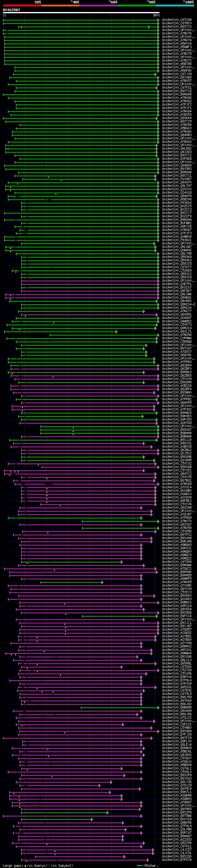Image resolution: width=197 pixels, height=868 pixels.
Task: Select the UniRef100_Q2V2X0 label
Action: click(x=177, y=189)
